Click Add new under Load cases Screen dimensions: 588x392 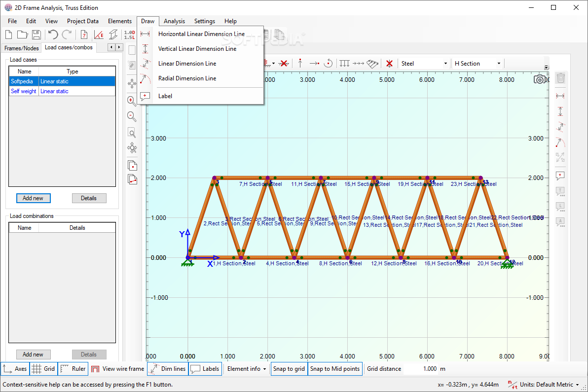click(34, 198)
